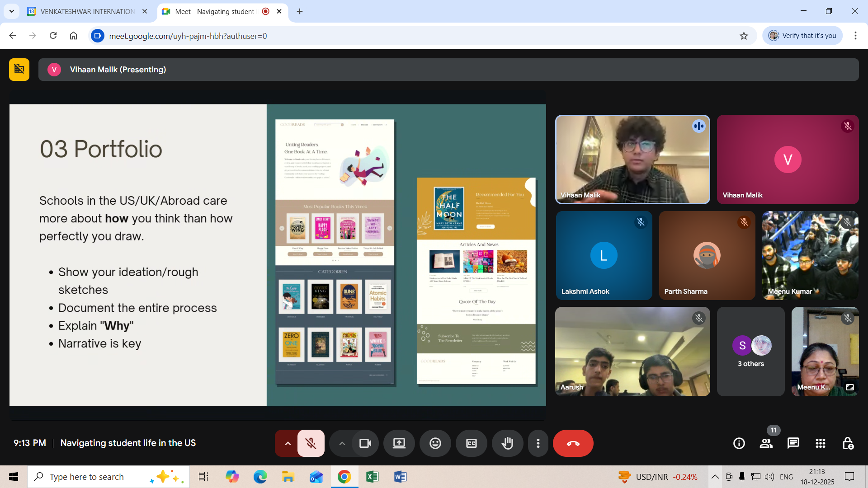
Task: Show the people participants list
Action: pos(766,443)
